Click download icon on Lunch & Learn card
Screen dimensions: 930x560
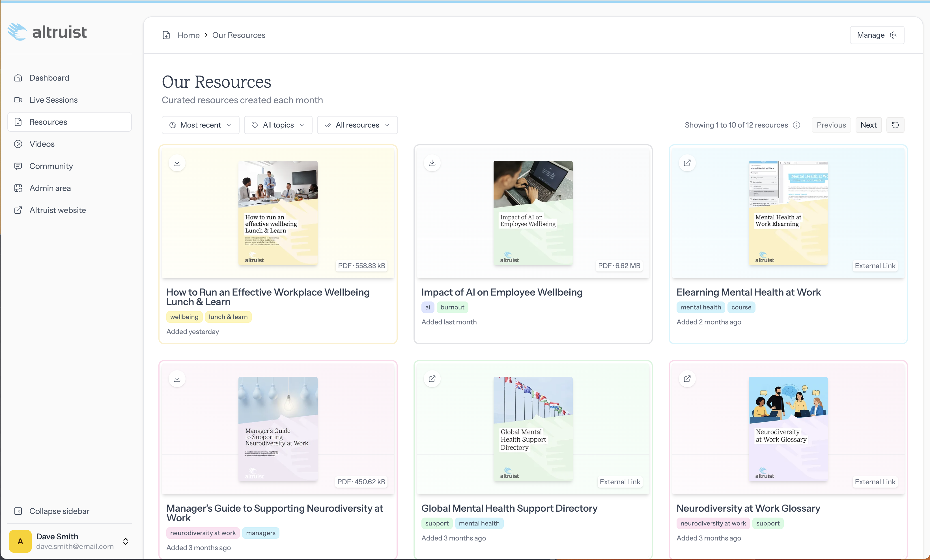tap(177, 163)
